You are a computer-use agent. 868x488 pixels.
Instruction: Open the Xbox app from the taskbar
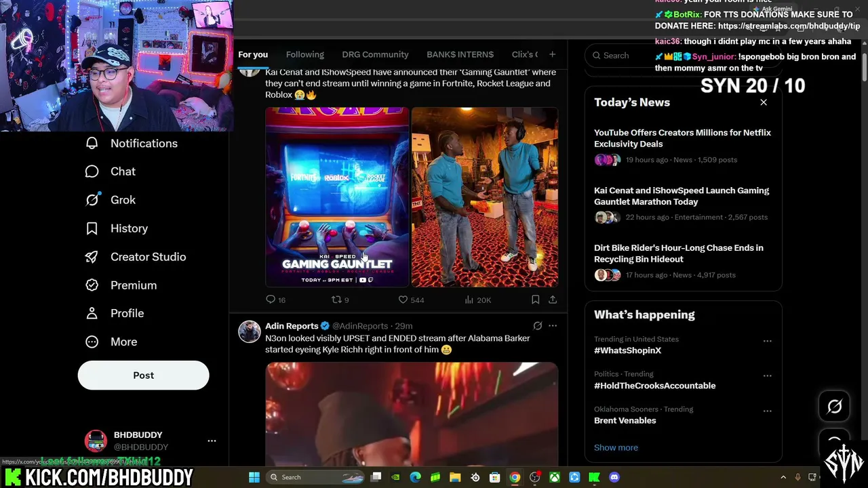[555, 477]
